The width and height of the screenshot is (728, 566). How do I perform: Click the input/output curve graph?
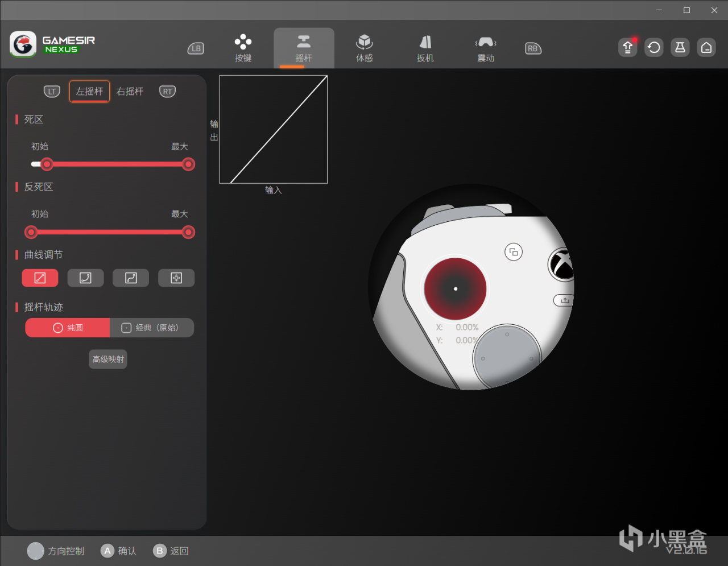pyautogui.click(x=274, y=129)
